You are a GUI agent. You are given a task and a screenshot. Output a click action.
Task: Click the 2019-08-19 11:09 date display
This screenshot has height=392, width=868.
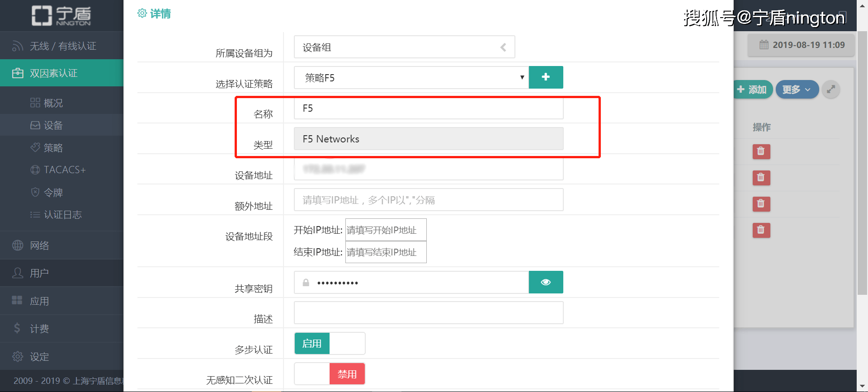click(802, 45)
